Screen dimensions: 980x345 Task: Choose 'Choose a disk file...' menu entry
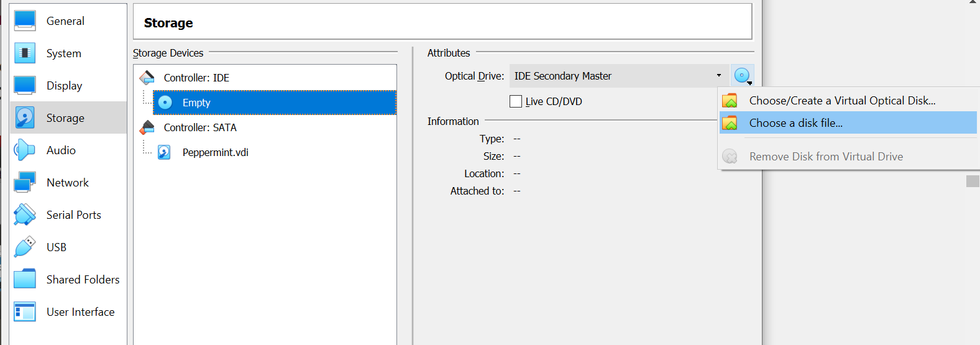click(x=795, y=123)
